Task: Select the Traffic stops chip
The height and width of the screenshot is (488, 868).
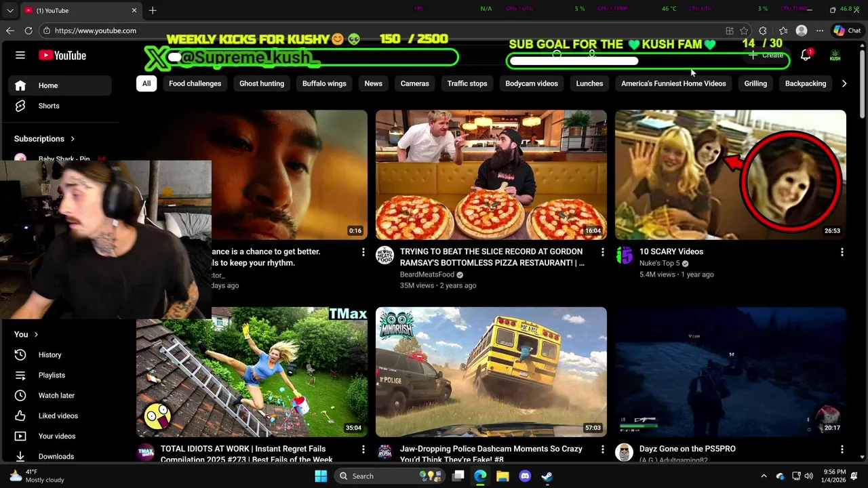Action: tap(467, 83)
